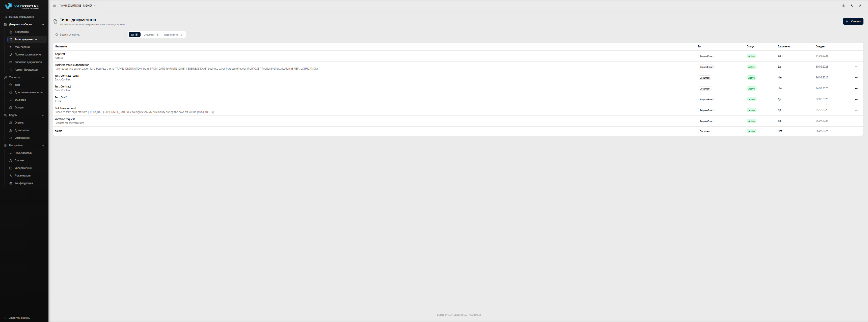
Task: Click the Уведомления sidebar icon
Action: 11,168
